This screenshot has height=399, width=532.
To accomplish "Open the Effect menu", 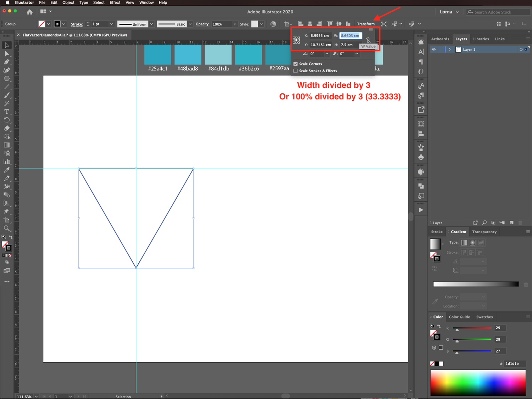I will click(115, 2).
